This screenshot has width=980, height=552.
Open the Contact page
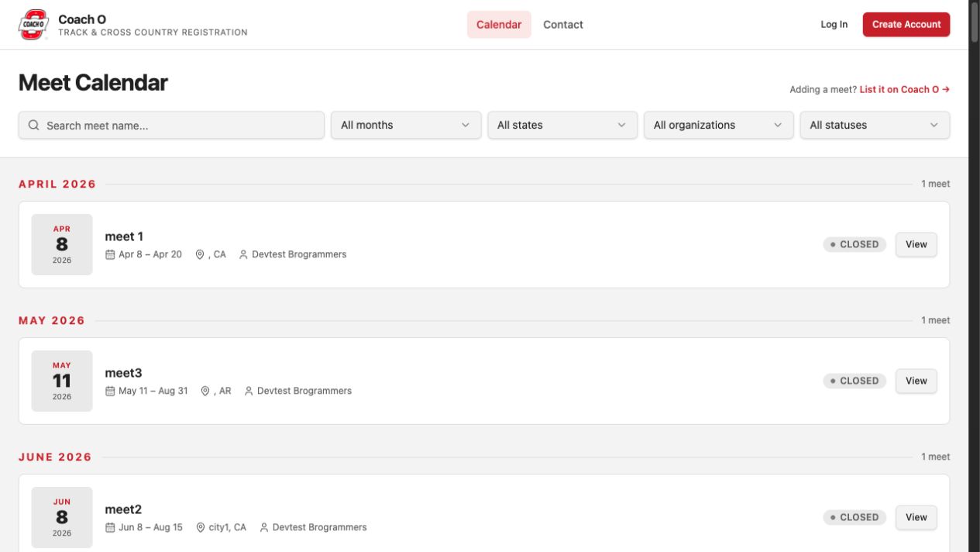(x=563, y=25)
